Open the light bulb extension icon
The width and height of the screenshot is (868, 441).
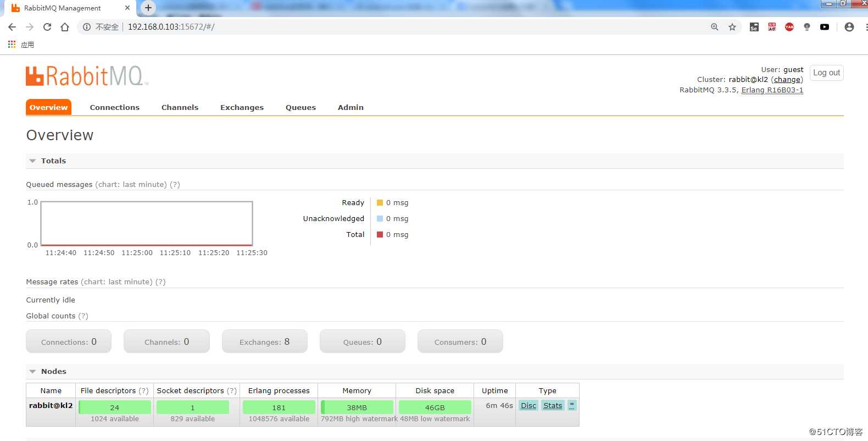click(807, 27)
